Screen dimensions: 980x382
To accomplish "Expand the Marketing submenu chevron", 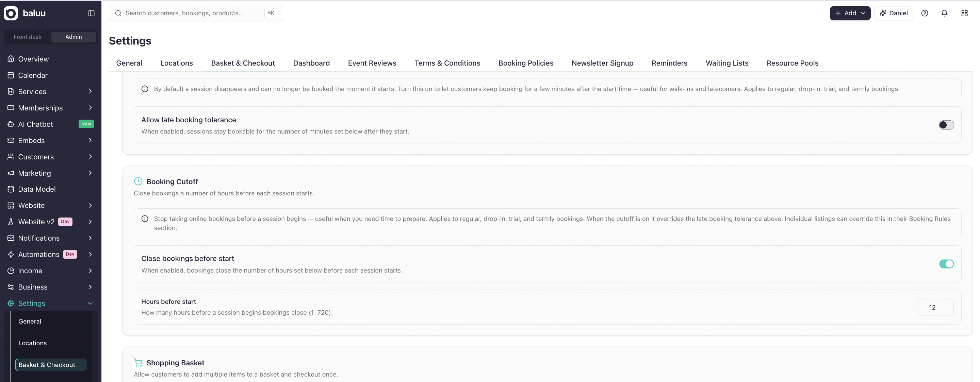I will coord(91,173).
